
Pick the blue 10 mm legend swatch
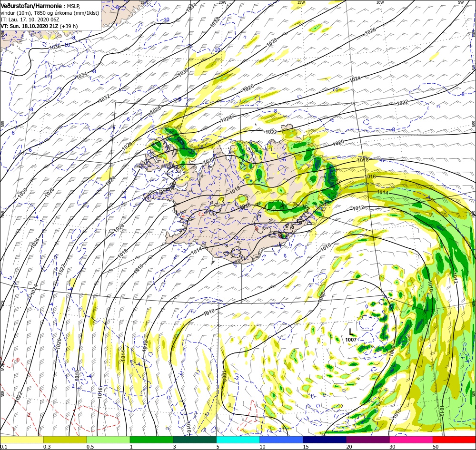281,440
